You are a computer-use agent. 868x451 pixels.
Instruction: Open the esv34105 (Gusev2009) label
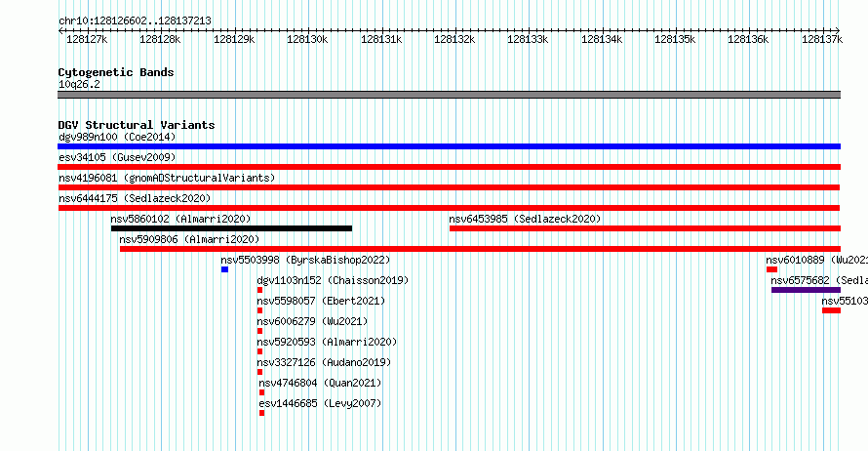pyautogui.click(x=117, y=157)
